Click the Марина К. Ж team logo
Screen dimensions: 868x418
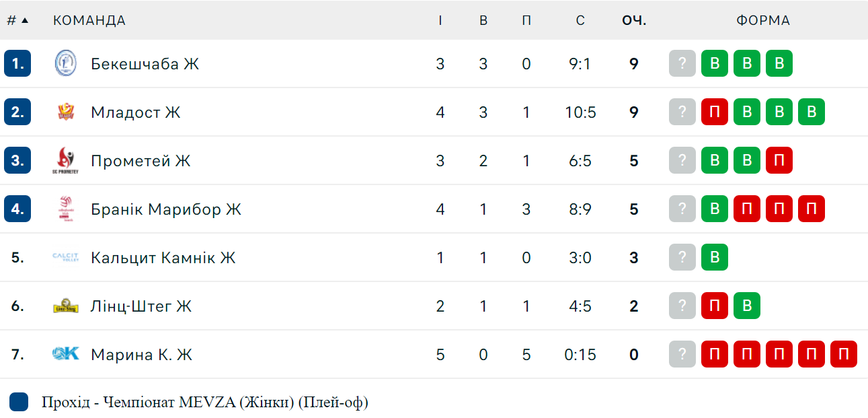(x=66, y=354)
